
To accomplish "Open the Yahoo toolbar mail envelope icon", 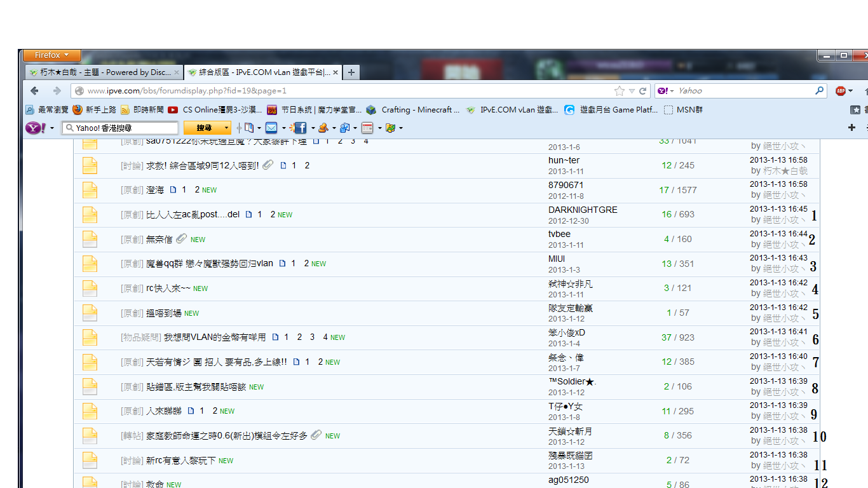I will tap(271, 128).
